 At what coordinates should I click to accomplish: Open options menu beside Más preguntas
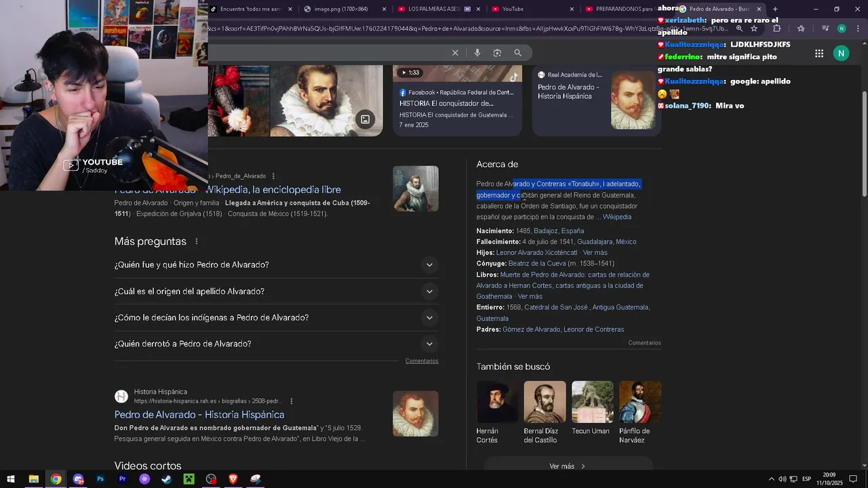197,241
